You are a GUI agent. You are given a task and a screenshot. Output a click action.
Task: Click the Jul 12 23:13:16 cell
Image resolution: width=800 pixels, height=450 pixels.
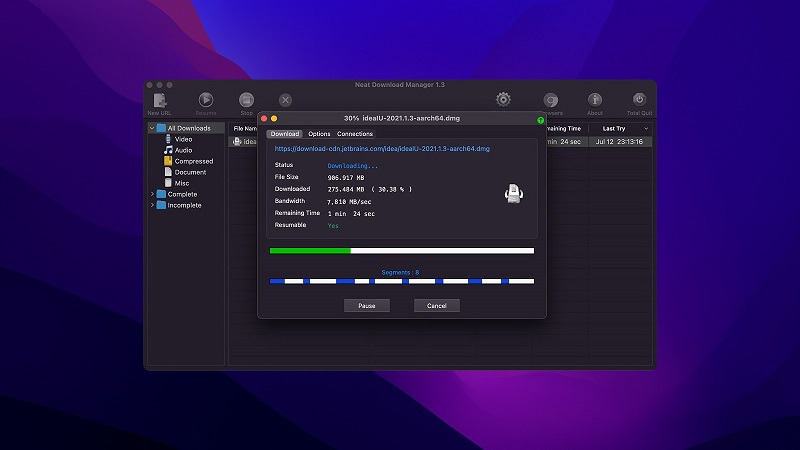pyautogui.click(x=619, y=142)
